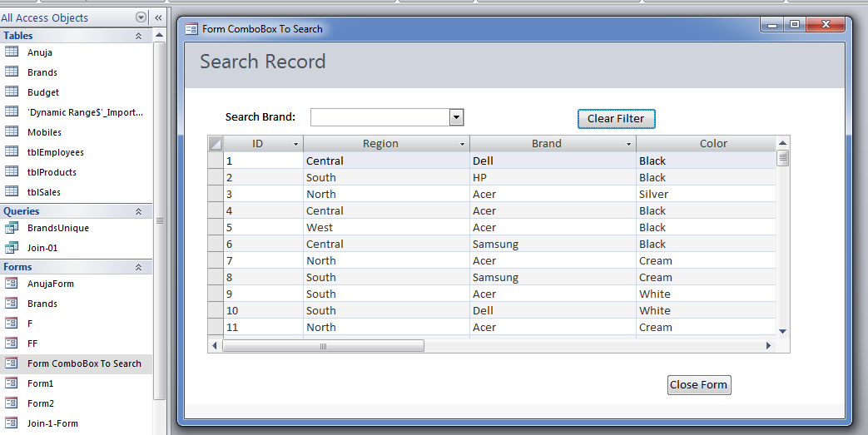Click the datasheet select-all corner box
868x435 pixels.
click(x=215, y=144)
